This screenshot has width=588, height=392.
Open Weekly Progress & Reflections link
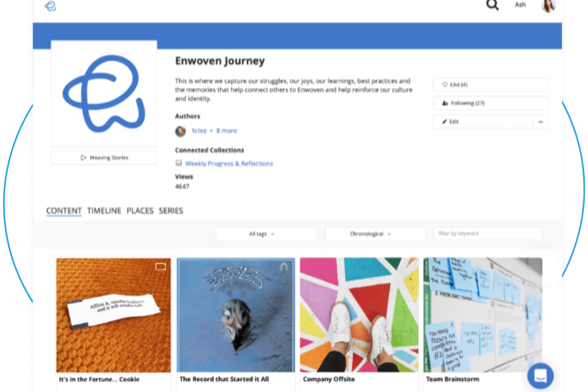pyautogui.click(x=229, y=163)
